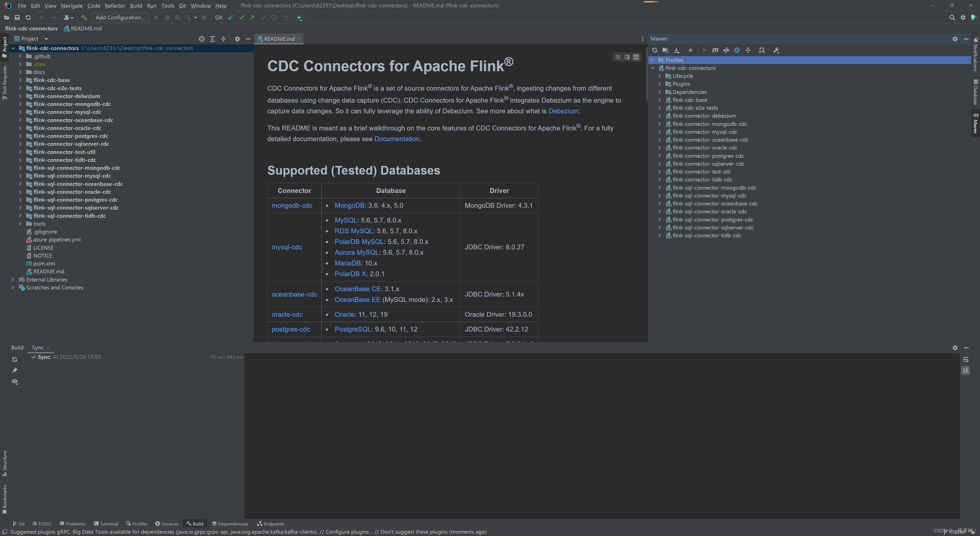980x536 pixels.
Task: Open Documentation link in README
Action: (396, 139)
